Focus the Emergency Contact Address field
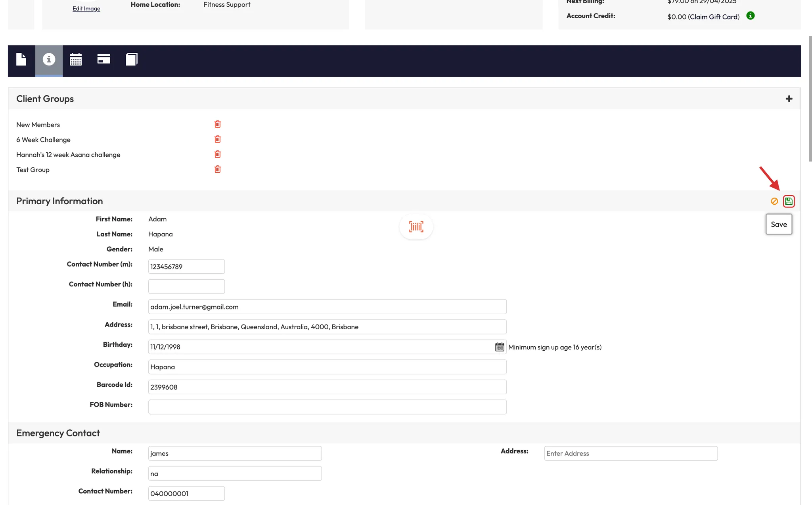This screenshot has width=812, height=505. pyautogui.click(x=630, y=453)
